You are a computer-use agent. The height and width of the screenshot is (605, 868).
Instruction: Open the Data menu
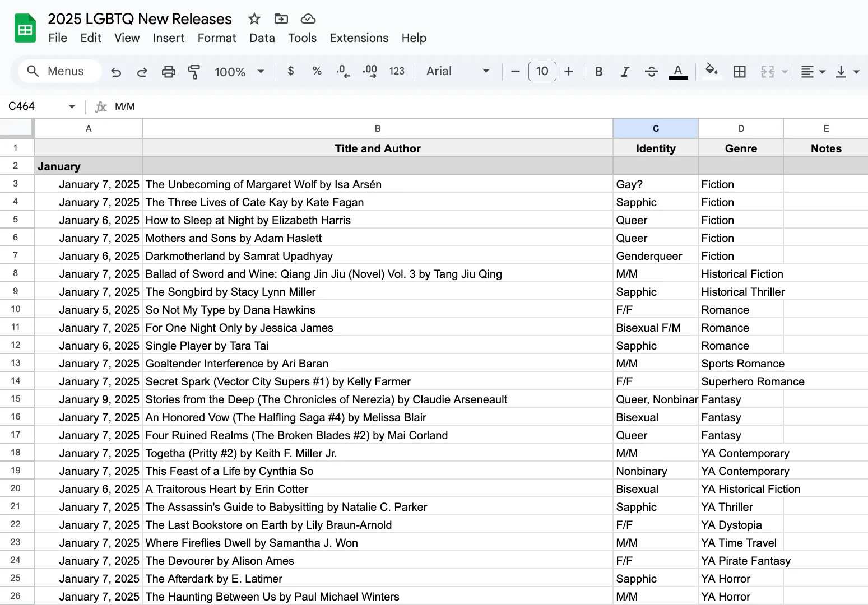click(x=262, y=38)
